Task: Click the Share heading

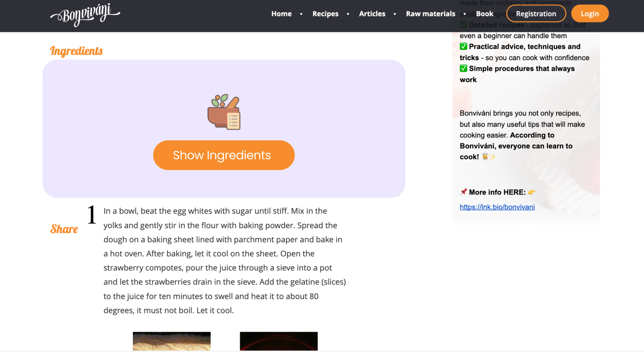Action: [x=64, y=229]
